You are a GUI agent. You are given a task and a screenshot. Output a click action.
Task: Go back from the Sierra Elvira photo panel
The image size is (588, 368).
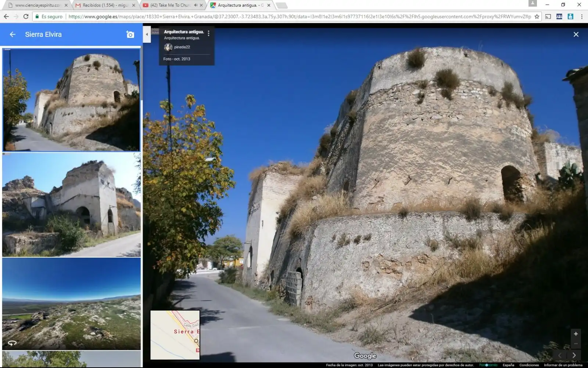click(x=12, y=34)
